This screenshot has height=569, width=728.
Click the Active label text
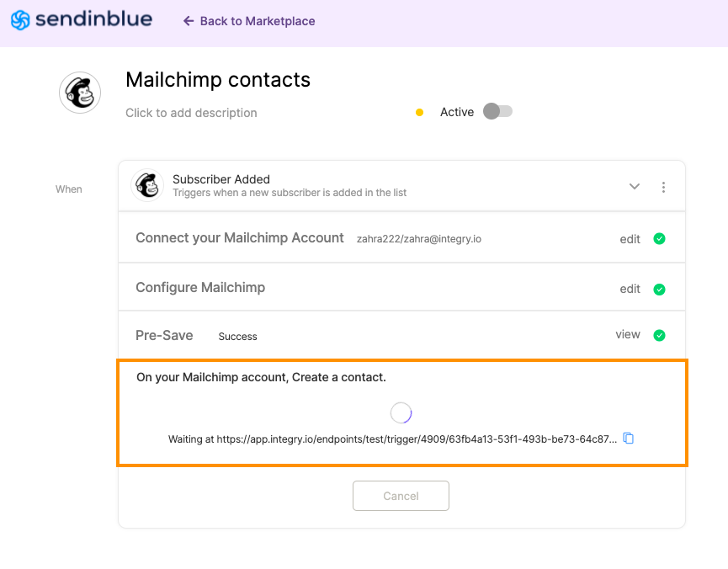click(x=457, y=112)
